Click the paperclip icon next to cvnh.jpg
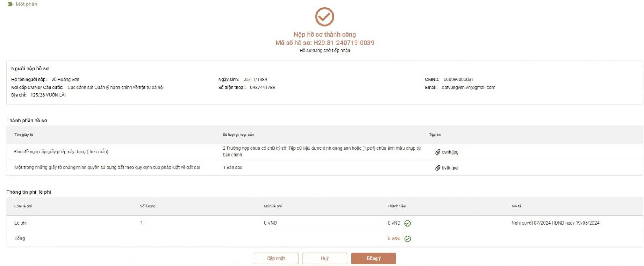Image resolution: width=644 pixels, height=266 pixels. click(438, 152)
